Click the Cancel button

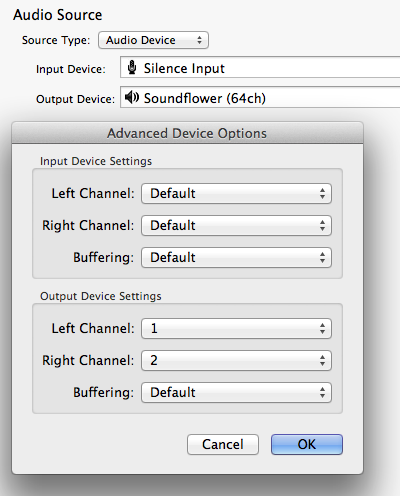[223, 444]
